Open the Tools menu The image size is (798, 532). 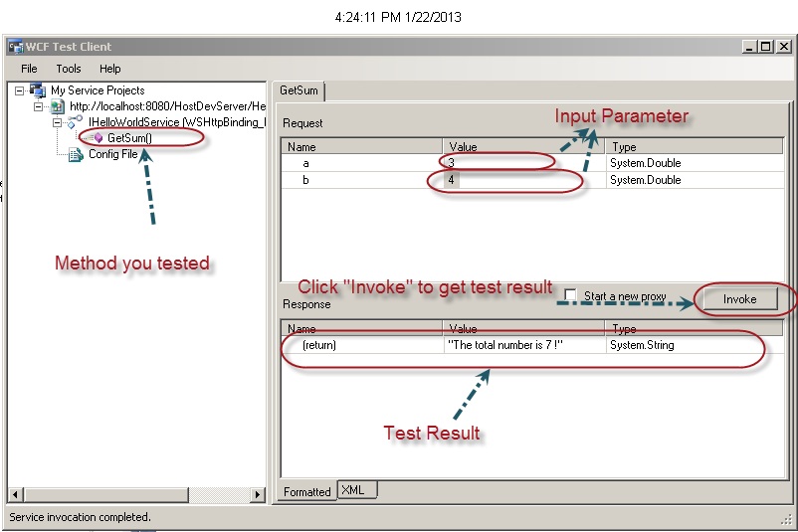click(x=69, y=69)
